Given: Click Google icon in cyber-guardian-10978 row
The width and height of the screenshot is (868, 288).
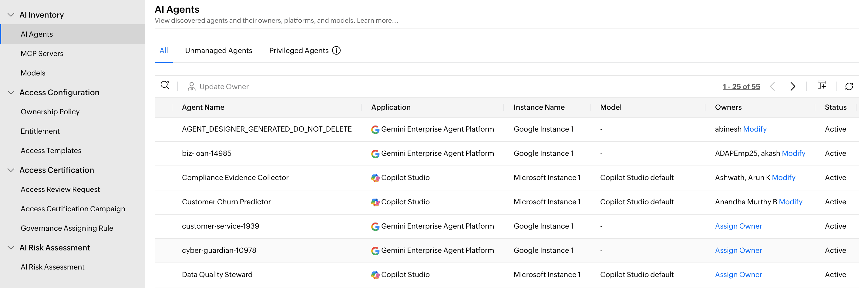Looking at the screenshot, I should pyautogui.click(x=375, y=251).
